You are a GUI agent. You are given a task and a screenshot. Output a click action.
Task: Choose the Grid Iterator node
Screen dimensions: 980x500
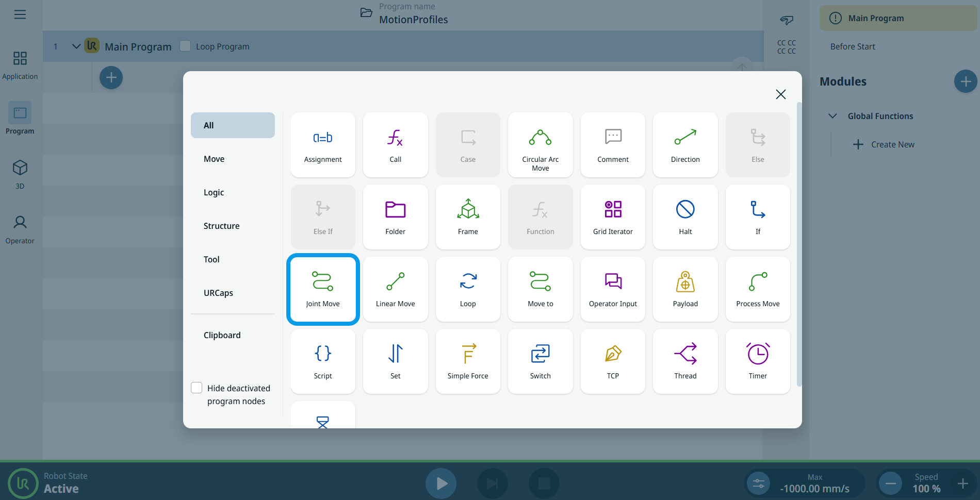point(613,217)
